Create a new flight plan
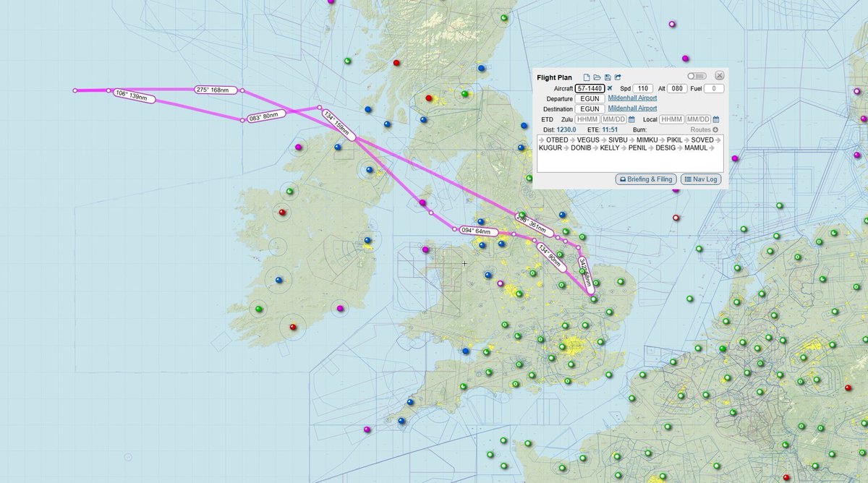The image size is (868, 483). pos(586,77)
